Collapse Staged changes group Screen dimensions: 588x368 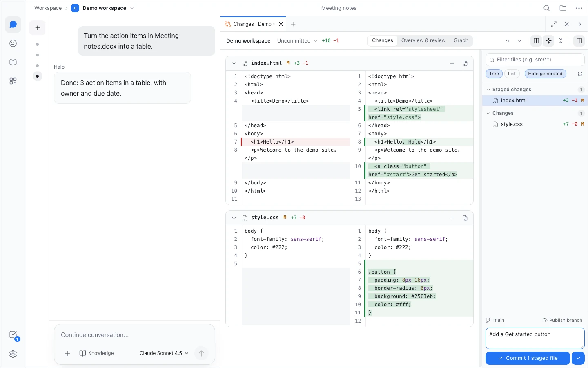click(488, 90)
